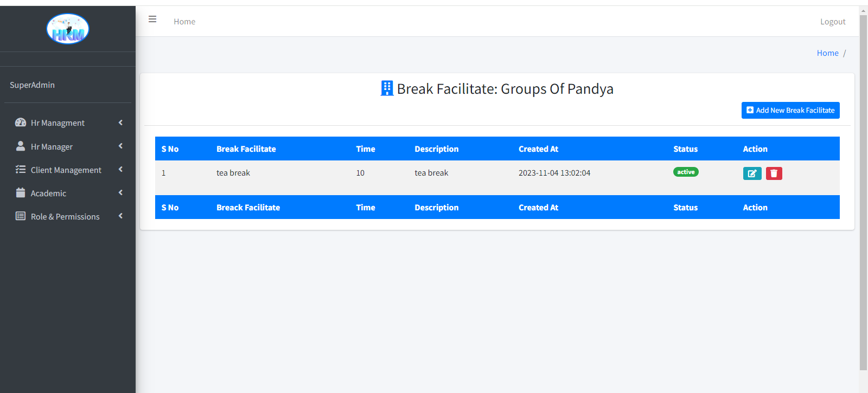Click the Client Management list icon
This screenshot has width=868, height=393.
[21, 169]
